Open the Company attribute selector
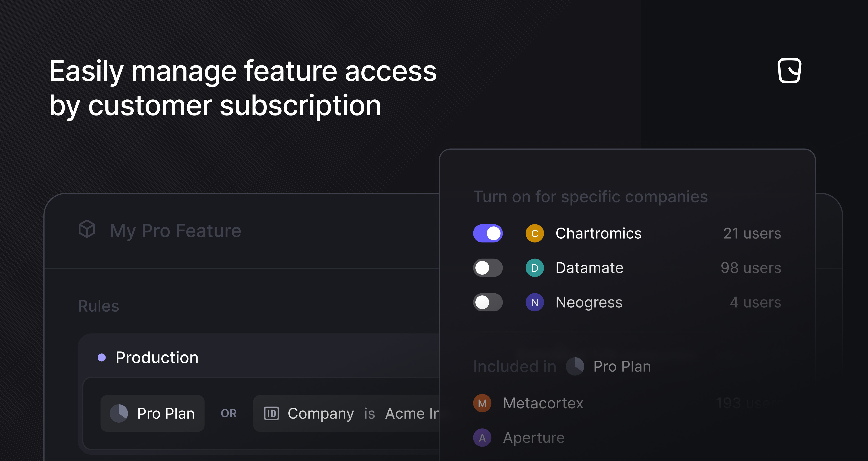Viewport: 868px width, 461px height. pyautogui.click(x=321, y=414)
